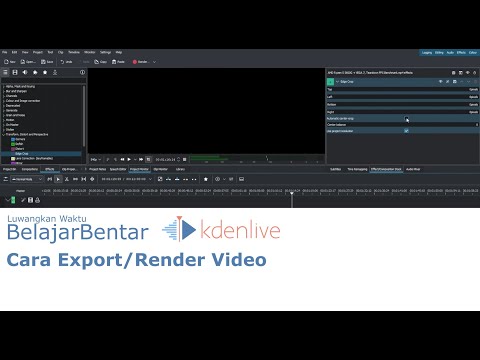Click the project monitor Play button

pos(129,160)
